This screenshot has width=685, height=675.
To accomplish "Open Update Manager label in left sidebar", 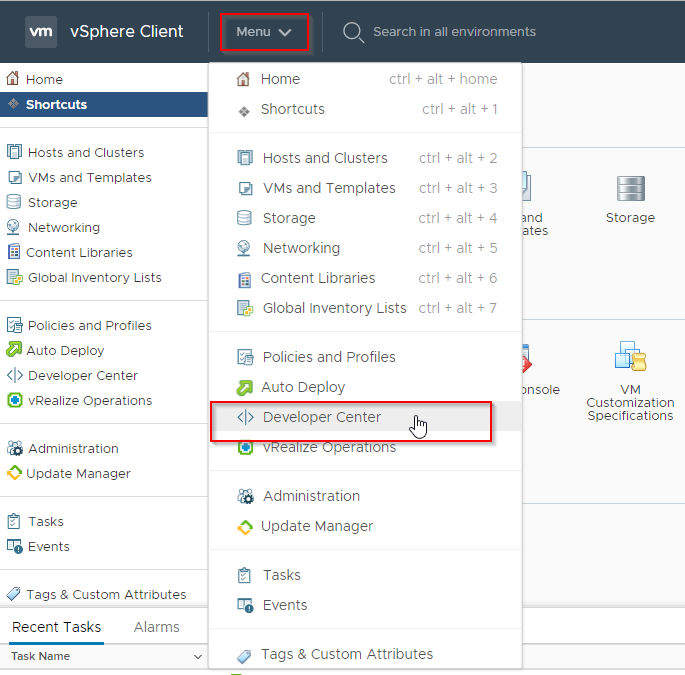I will tap(78, 474).
